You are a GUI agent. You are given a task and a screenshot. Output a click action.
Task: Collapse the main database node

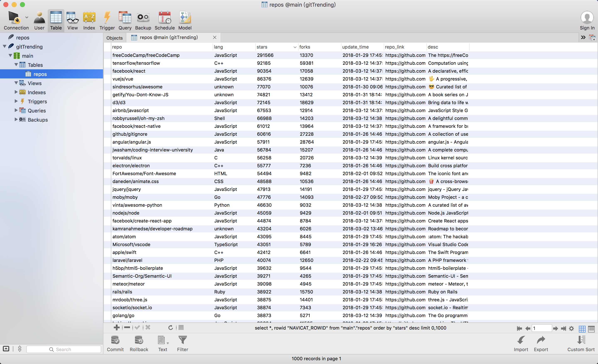(x=10, y=56)
